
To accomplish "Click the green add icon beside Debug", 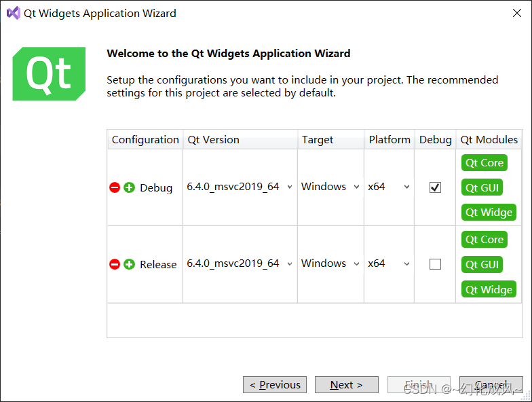I will click(x=130, y=187).
